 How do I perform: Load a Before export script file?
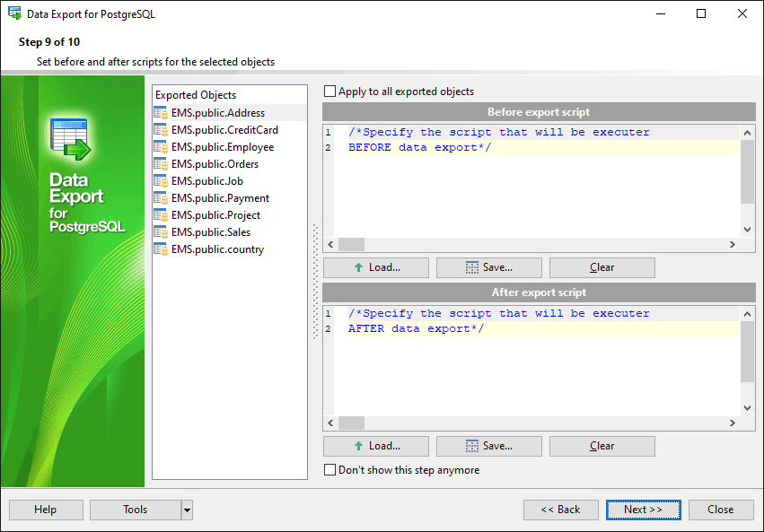(376, 267)
